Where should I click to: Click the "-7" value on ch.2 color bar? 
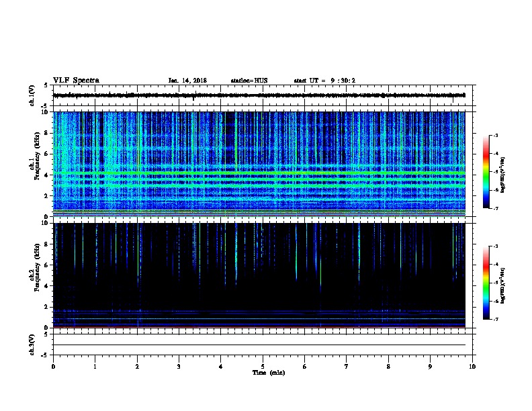495,319
